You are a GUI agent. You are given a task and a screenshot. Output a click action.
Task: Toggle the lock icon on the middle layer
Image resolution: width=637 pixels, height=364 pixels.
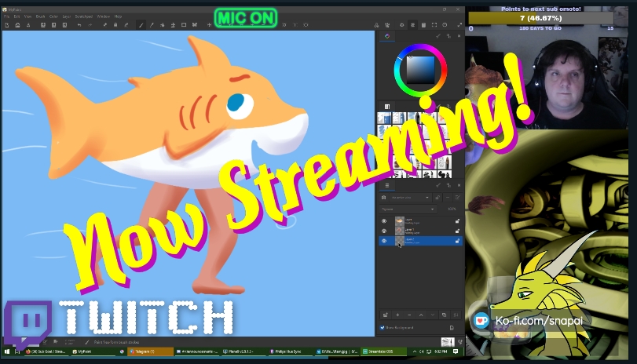tap(457, 231)
